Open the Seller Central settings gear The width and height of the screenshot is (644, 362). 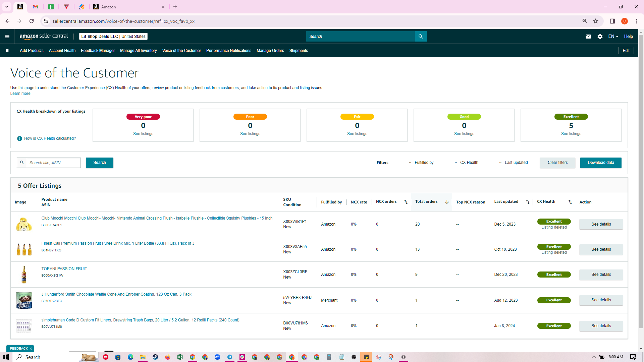pos(600,37)
